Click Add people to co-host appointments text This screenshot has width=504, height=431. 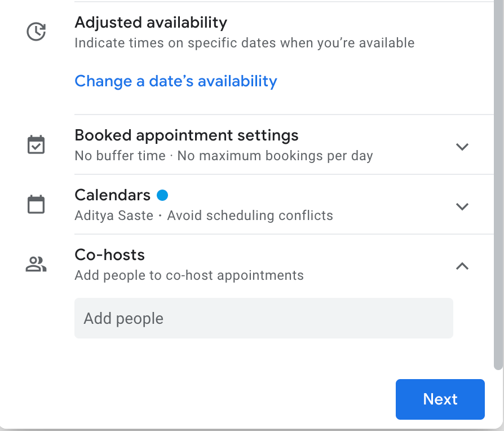click(189, 275)
